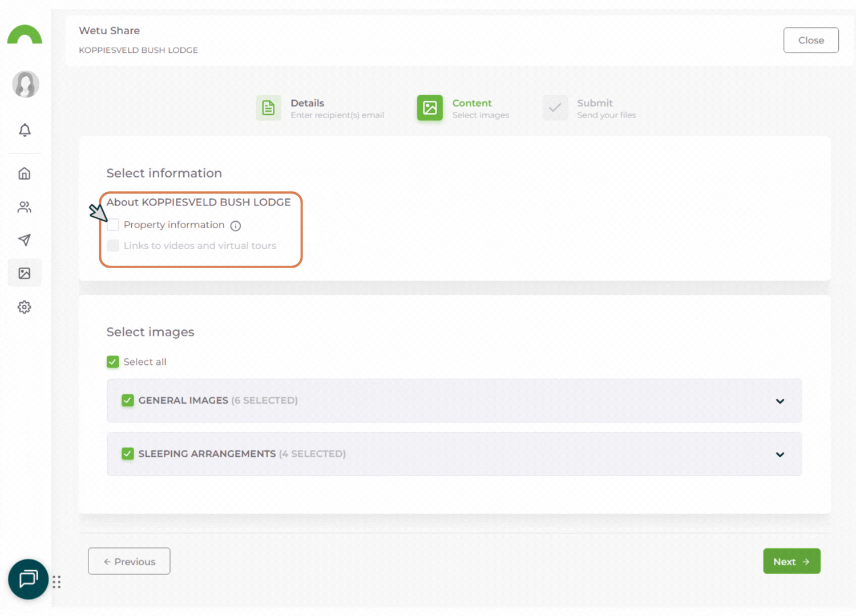Viewport: 856px width, 616px height.
Task: Expand the General Images section chevron
Action: [780, 401]
